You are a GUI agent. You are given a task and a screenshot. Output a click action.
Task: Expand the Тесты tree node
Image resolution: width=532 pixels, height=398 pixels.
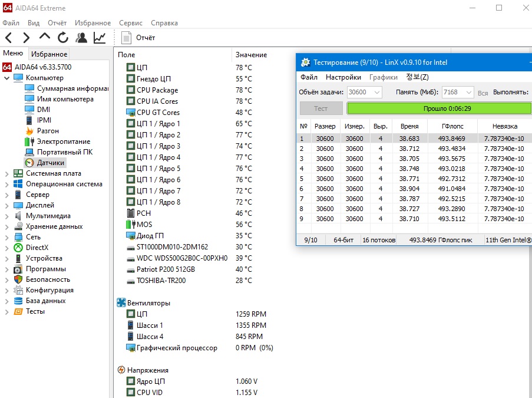pos(7,312)
